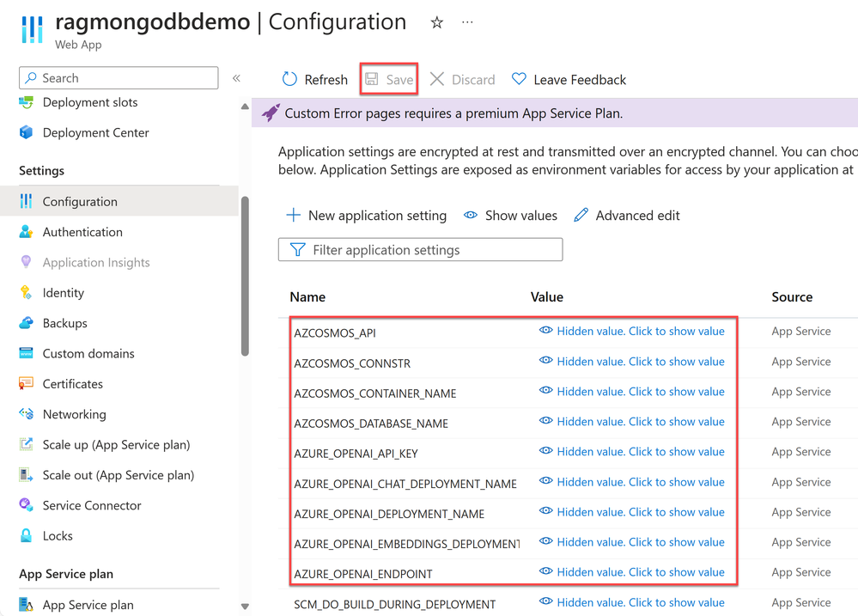
Task: Click the Custom domains icon
Action: click(x=26, y=353)
